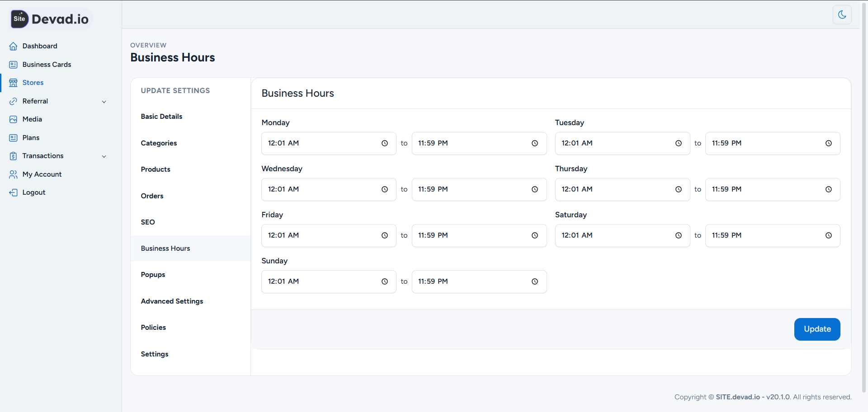
Task: Select the Popups settings tab
Action: click(x=152, y=274)
